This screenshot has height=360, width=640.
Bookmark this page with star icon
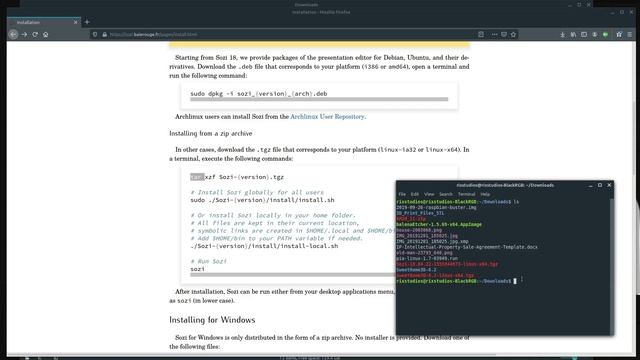[x=513, y=35]
